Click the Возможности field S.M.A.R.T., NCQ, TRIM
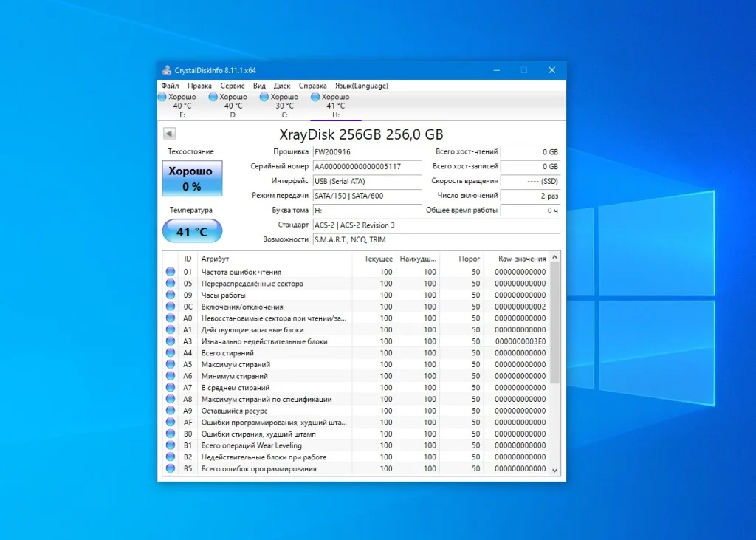Screen dimensions: 756x540 tap(436, 240)
